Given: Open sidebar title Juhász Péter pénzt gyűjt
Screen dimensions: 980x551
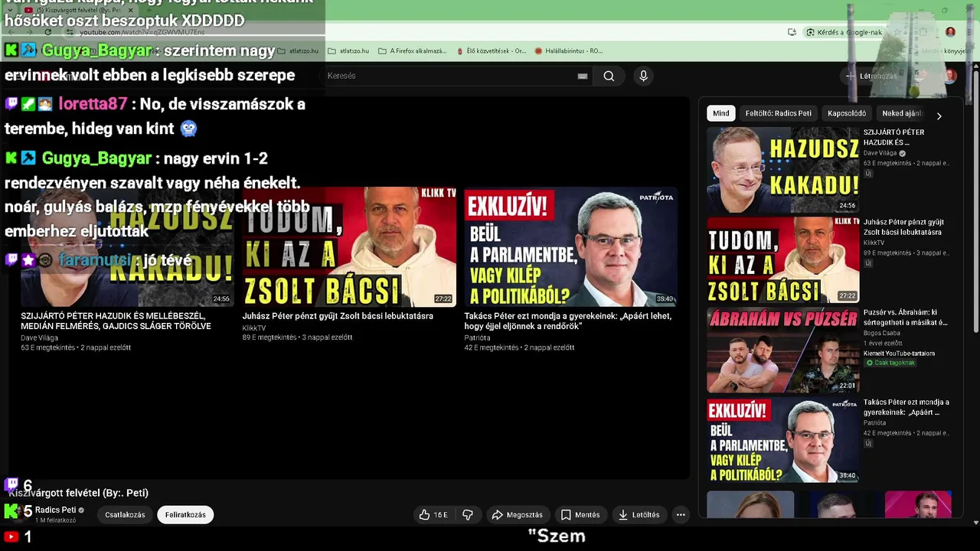Looking at the screenshot, I should click(903, 227).
